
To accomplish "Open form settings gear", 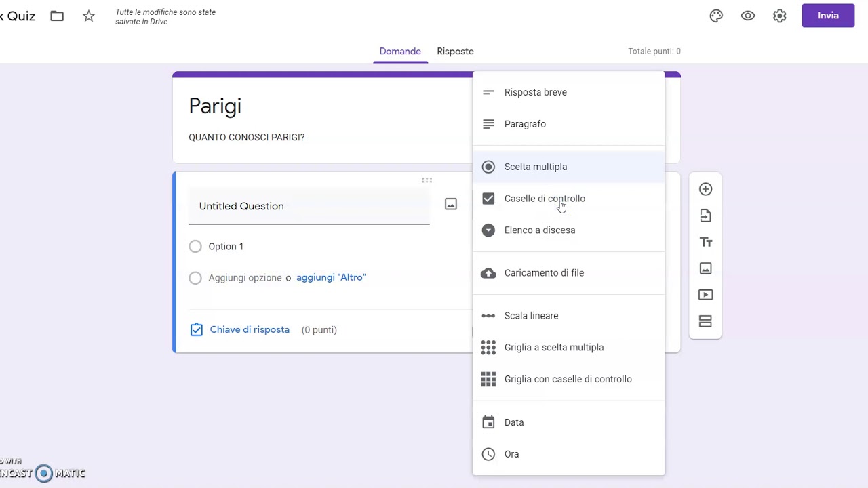I will point(780,16).
